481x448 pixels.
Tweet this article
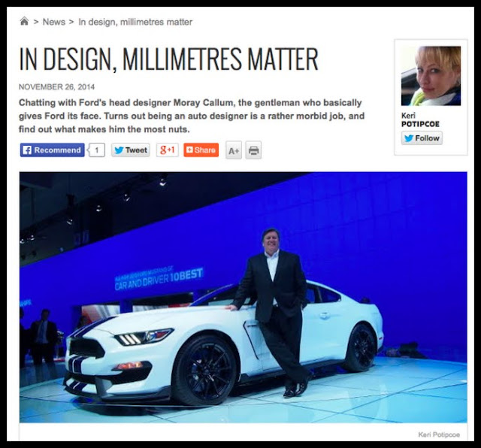(131, 150)
